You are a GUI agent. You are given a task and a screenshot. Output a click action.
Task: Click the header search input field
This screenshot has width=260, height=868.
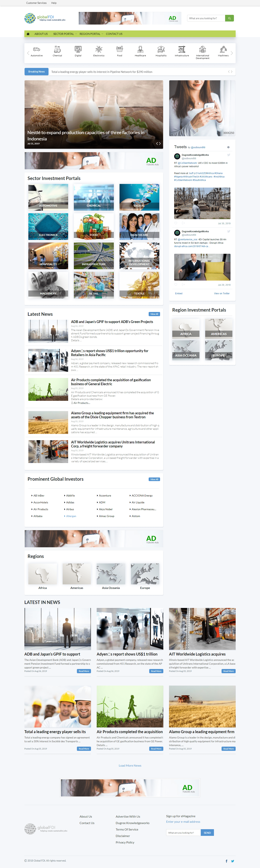coord(206,18)
